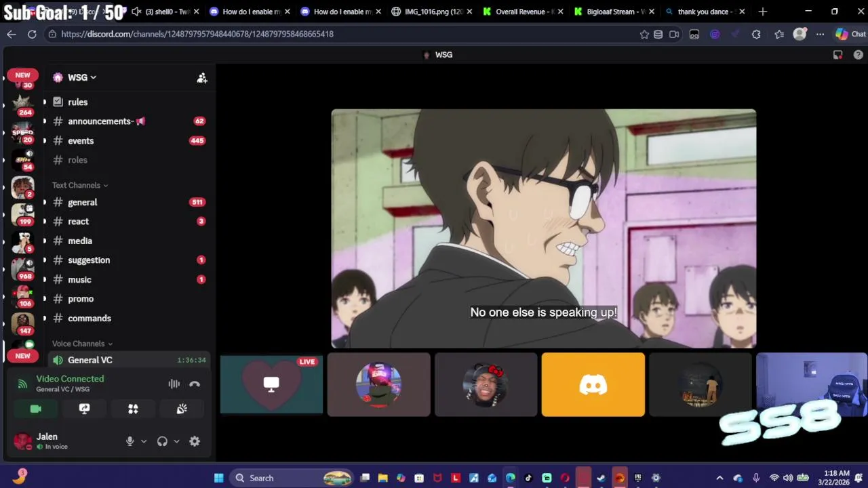Select the LIVE screen share tile
The width and height of the screenshot is (868, 488).
pos(271,384)
